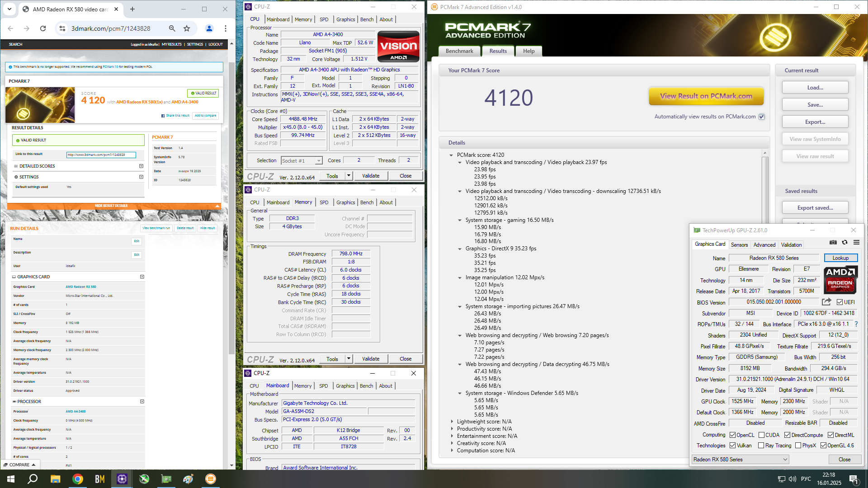Click the scroll-up arrow of the Chrome page scrollbar
Screen dimensions: 868x488
coord(231,44)
